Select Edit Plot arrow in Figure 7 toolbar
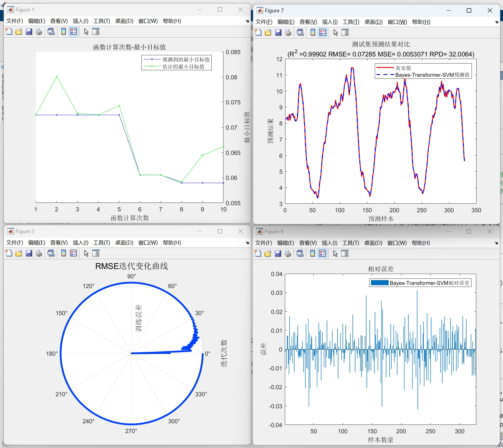This screenshot has width=503, height=448. (x=335, y=33)
